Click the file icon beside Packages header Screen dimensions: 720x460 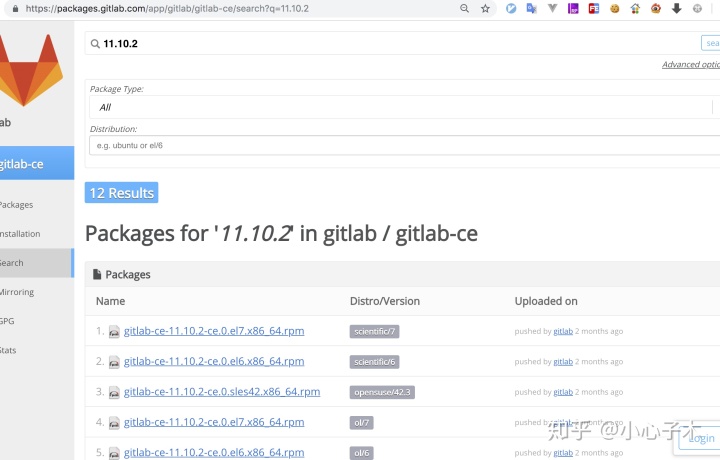point(97,275)
